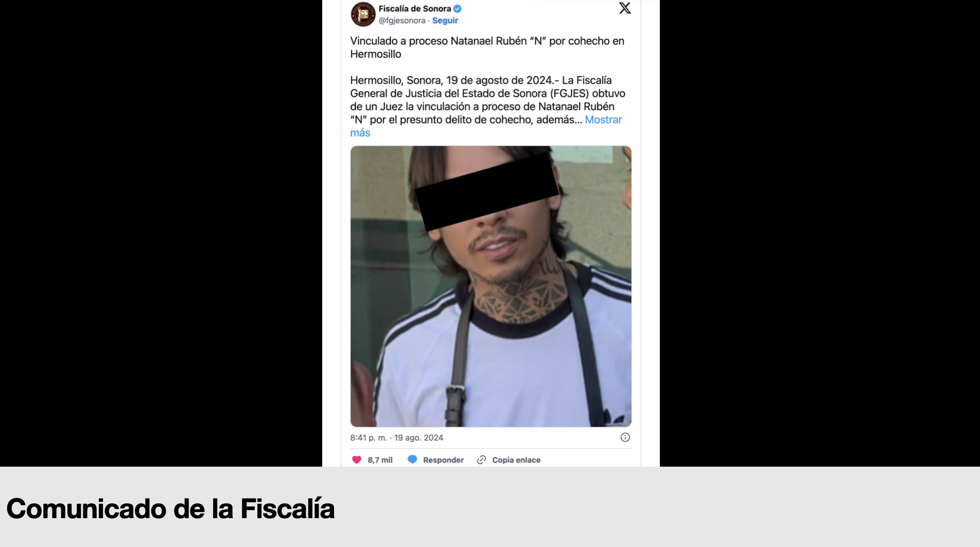
Task: Click the X logo icon in the tweet
Action: point(625,8)
